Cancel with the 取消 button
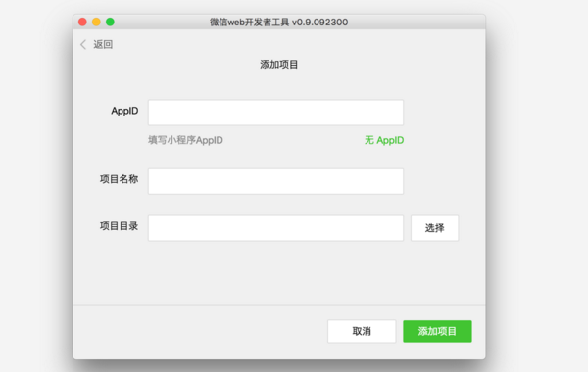 pos(362,331)
